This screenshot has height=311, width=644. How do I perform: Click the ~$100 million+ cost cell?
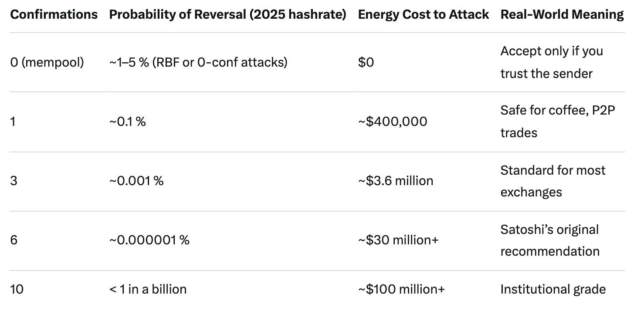(x=401, y=289)
